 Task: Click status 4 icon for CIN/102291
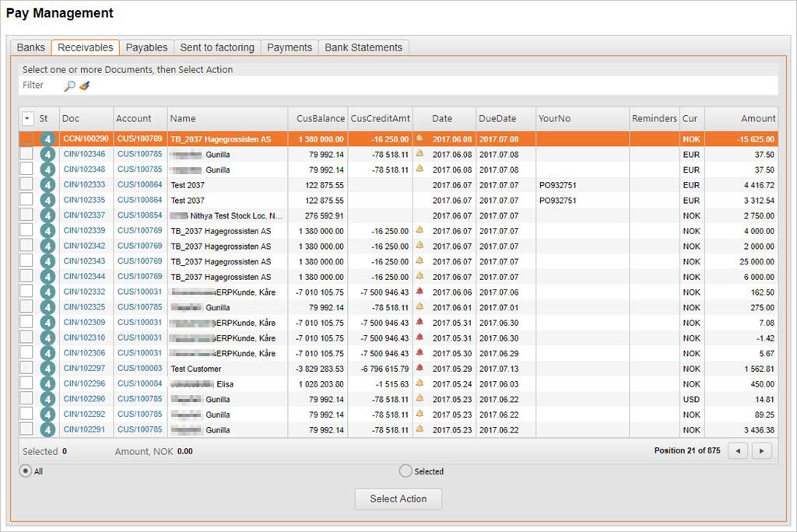[47, 430]
